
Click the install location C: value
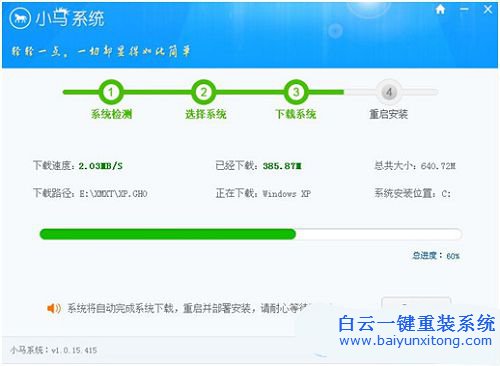(446, 194)
